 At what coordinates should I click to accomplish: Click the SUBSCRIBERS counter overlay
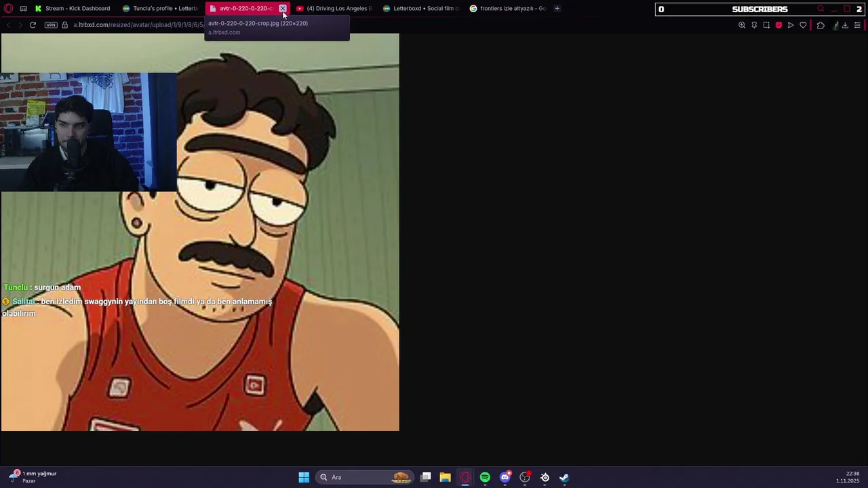759,9
